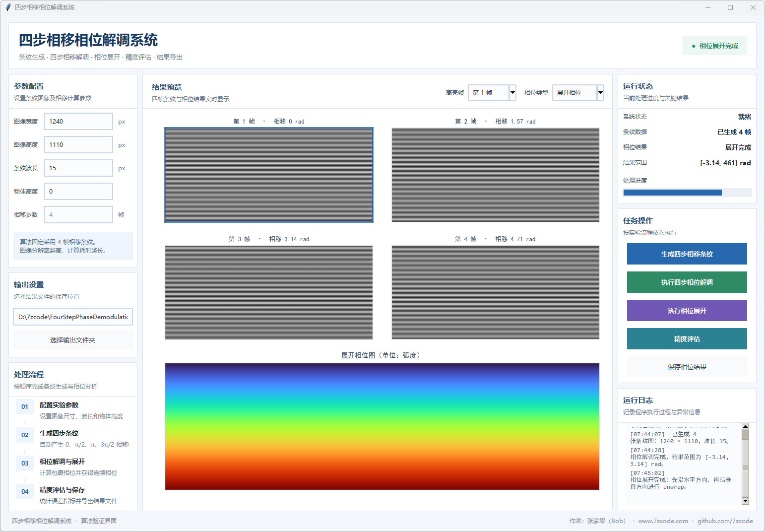Open the 高亮帧 frame dropdown
Screen dimensions: 765x532
[x=492, y=92]
